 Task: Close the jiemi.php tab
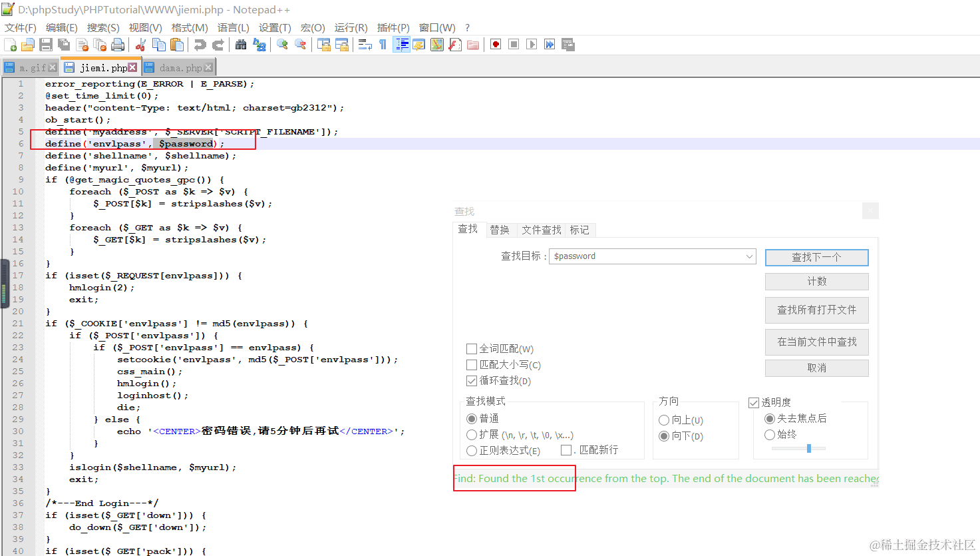click(x=132, y=67)
